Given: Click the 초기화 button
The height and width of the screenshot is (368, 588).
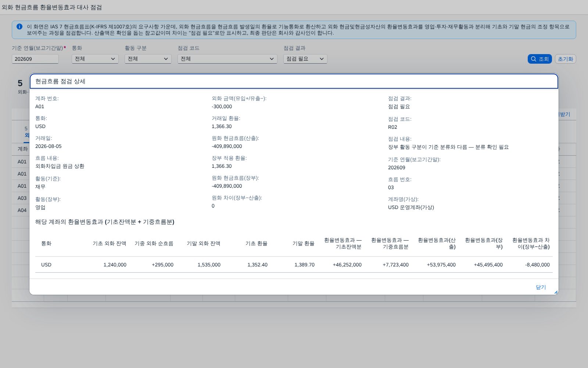Looking at the screenshot, I should 566,59.
